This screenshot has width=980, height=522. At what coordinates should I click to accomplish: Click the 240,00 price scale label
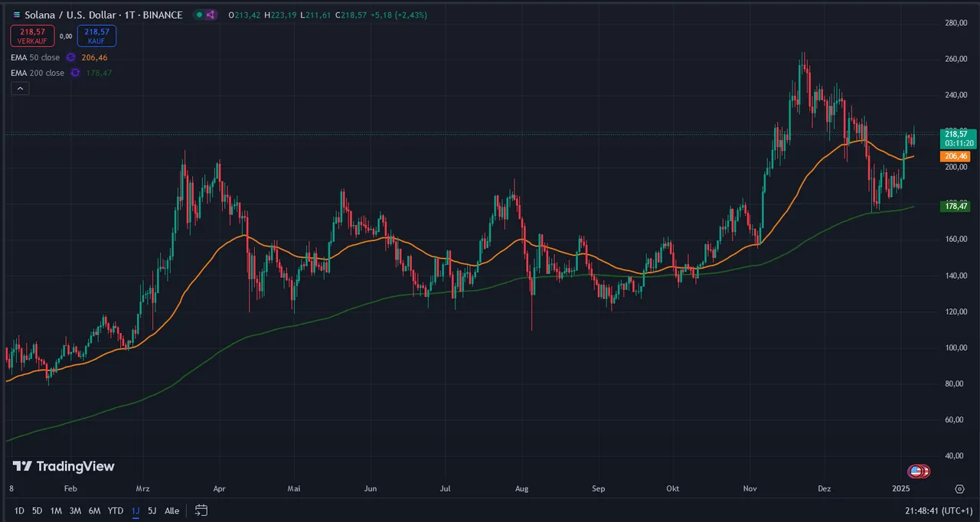pos(956,95)
